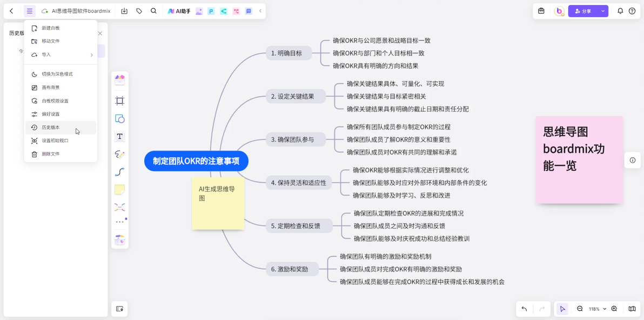
Task: Zoom out with the minus magnifier
Action: click(x=580, y=309)
